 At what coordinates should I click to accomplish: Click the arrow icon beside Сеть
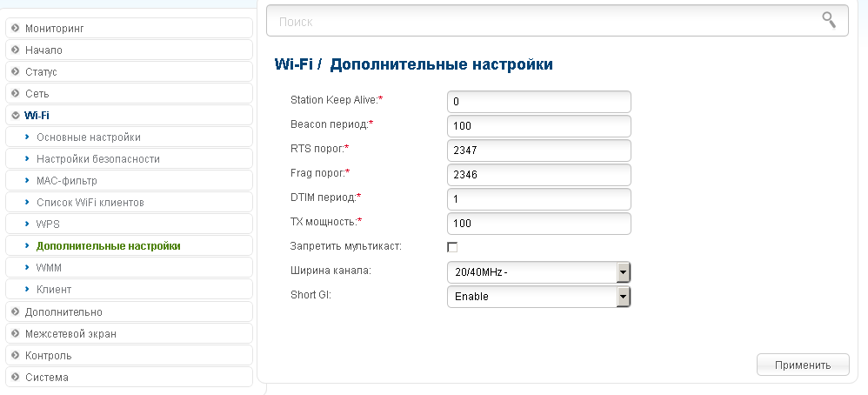tap(16, 93)
